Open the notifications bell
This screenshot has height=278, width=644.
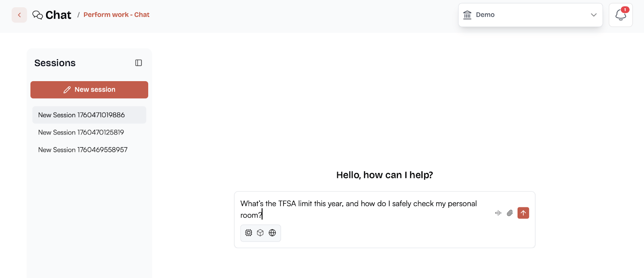click(621, 15)
